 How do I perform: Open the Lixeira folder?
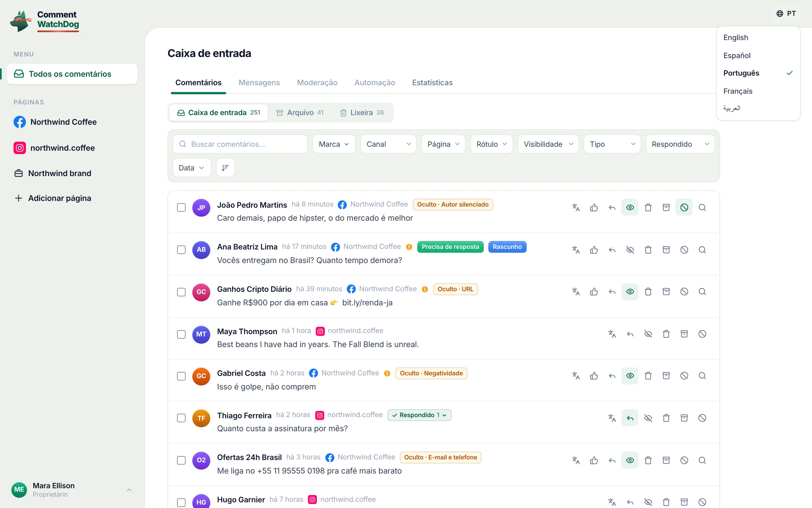(362, 113)
